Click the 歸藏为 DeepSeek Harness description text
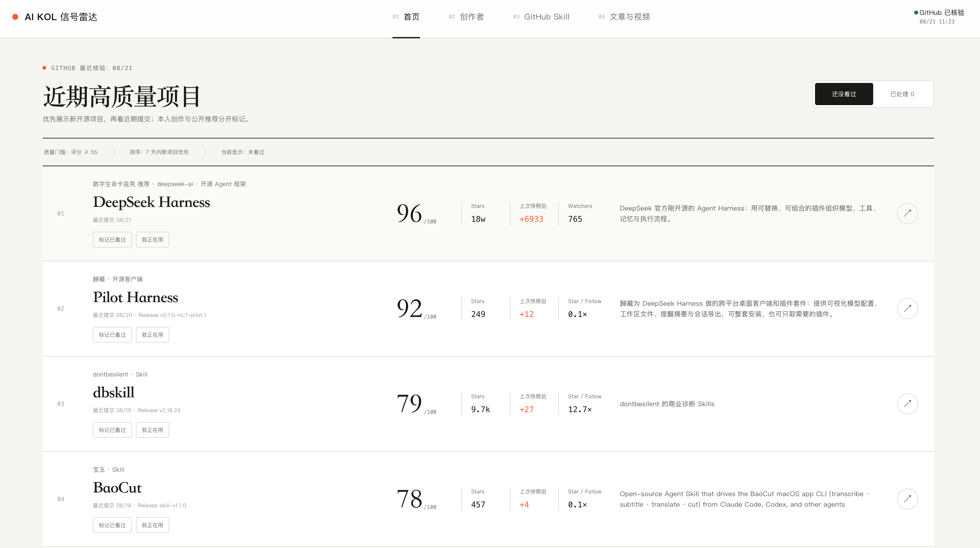The height and width of the screenshot is (548, 980). [x=749, y=308]
